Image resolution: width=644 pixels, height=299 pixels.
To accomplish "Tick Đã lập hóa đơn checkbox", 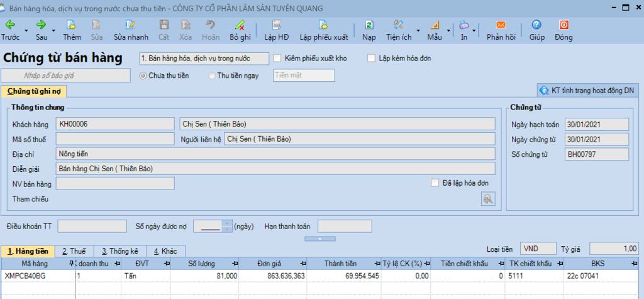I will coord(435,183).
